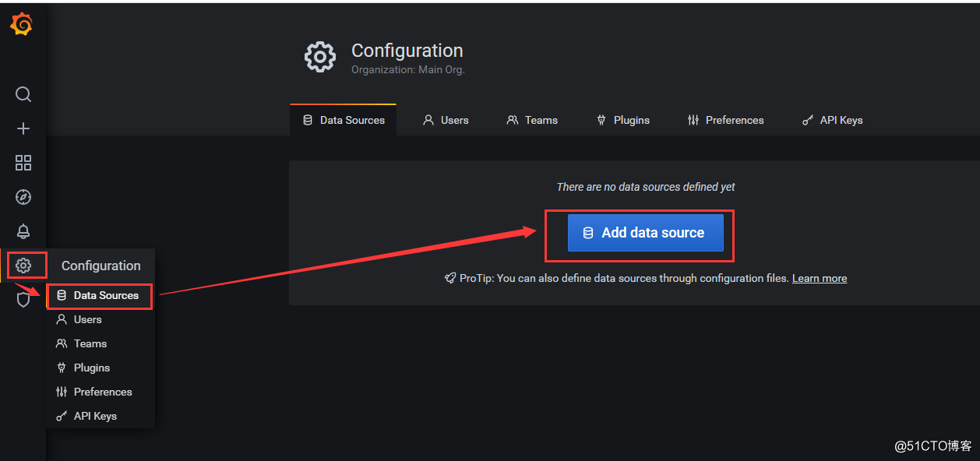Select Preferences in Configuration flyout menu
Viewport: 980px width, 461px height.
(x=100, y=392)
